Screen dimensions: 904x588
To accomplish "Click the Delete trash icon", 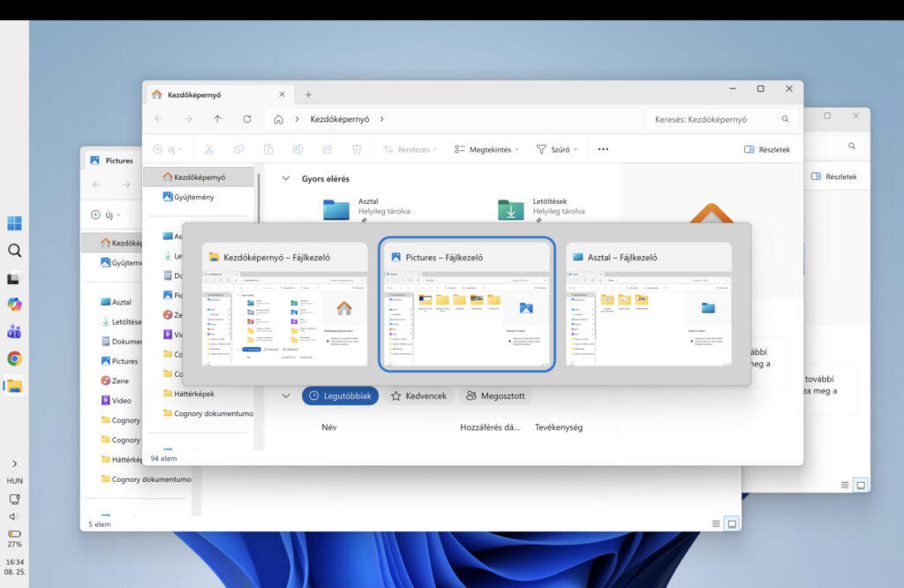I will [x=357, y=149].
